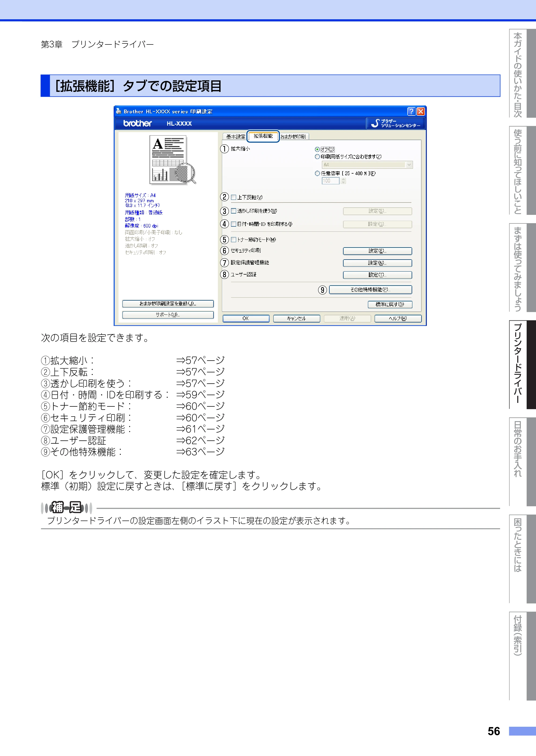The height and width of the screenshot is (756, 536).
Task: Open セキュリティ印刷 settings button
Action: (x=377, y=251)
